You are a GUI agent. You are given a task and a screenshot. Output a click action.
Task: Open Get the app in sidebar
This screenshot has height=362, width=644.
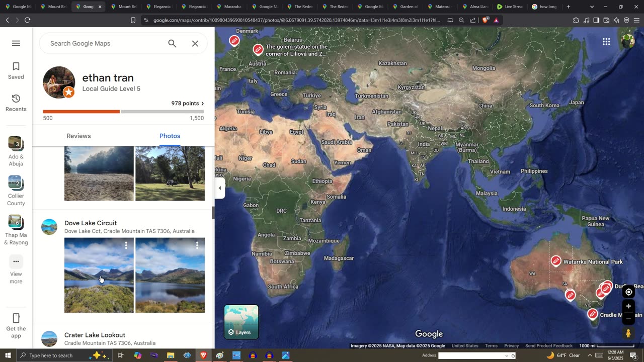pos(16,326)
